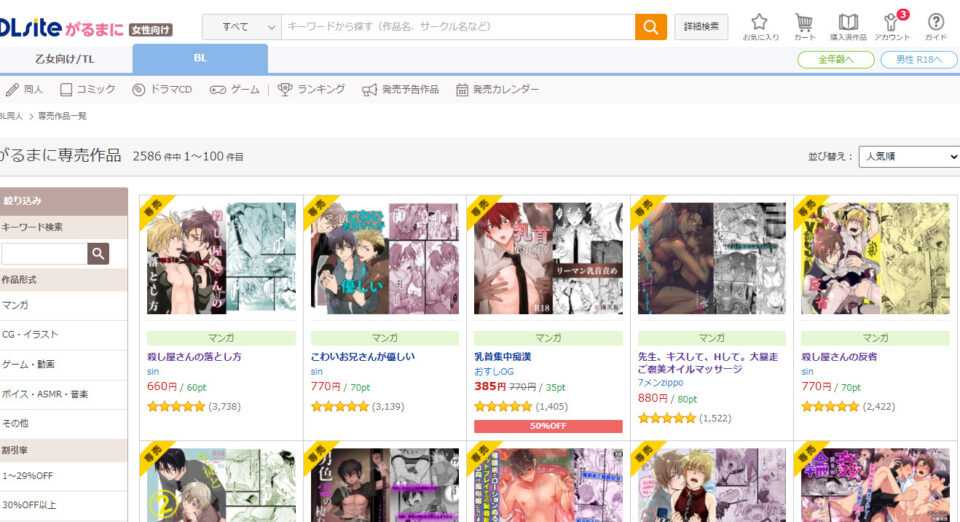Open the 人気順 sort dropdown
The width and height of the screenshot is (960, 522).
pos(909,157)
